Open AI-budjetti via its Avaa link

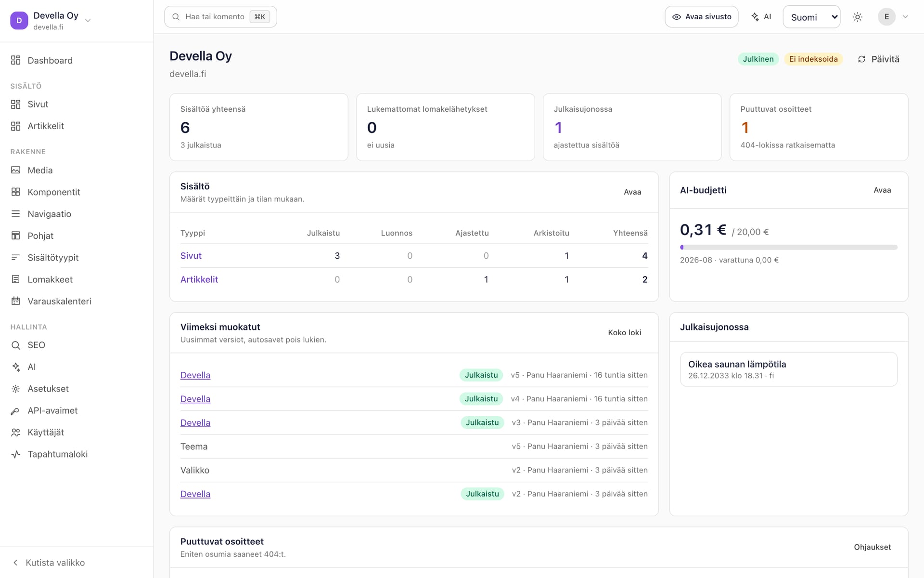pyautogui.click(x=882, y=190)
